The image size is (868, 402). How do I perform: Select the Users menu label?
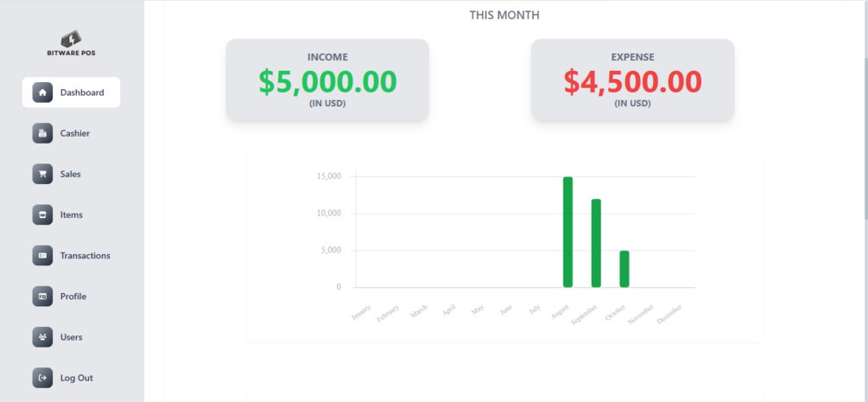[x=70, y=337]
